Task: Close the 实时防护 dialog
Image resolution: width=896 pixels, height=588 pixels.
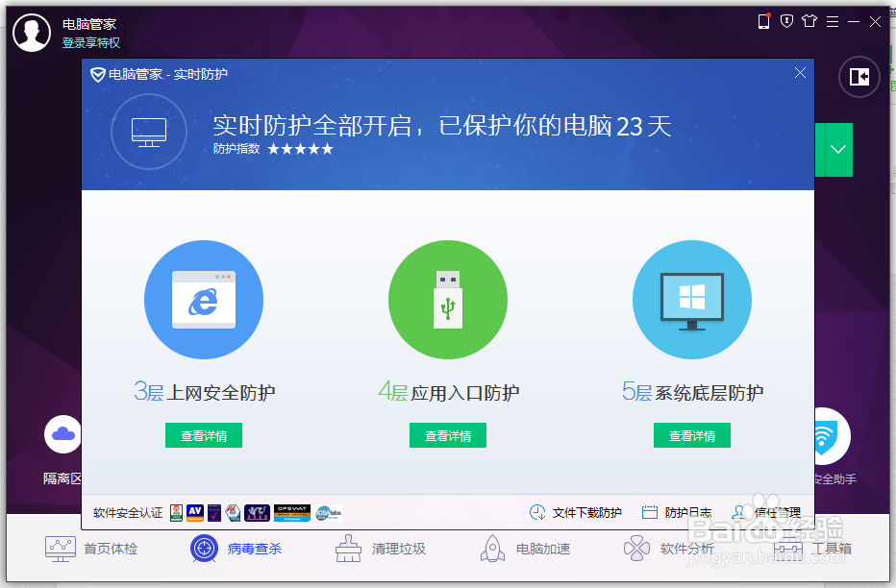Action: (x=800, y=72)
